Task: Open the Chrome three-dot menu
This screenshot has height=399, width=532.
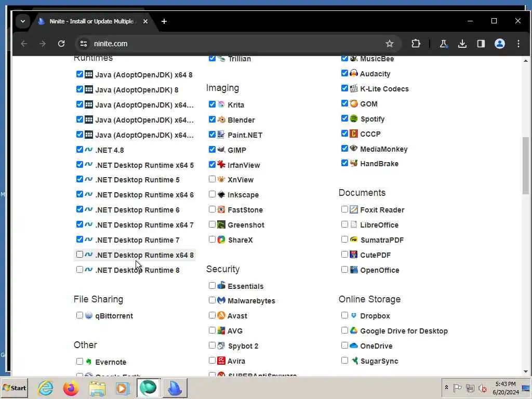Action: (x=518, y=44)
